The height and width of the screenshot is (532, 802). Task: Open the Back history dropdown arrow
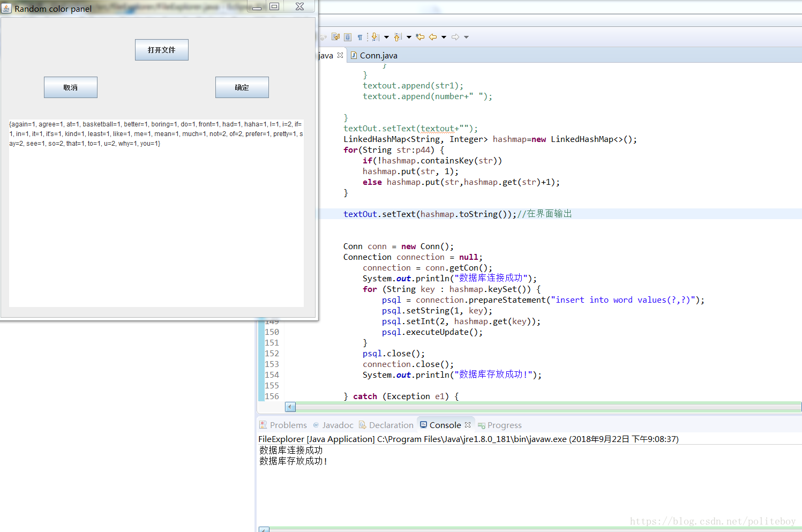click(444, 37)
